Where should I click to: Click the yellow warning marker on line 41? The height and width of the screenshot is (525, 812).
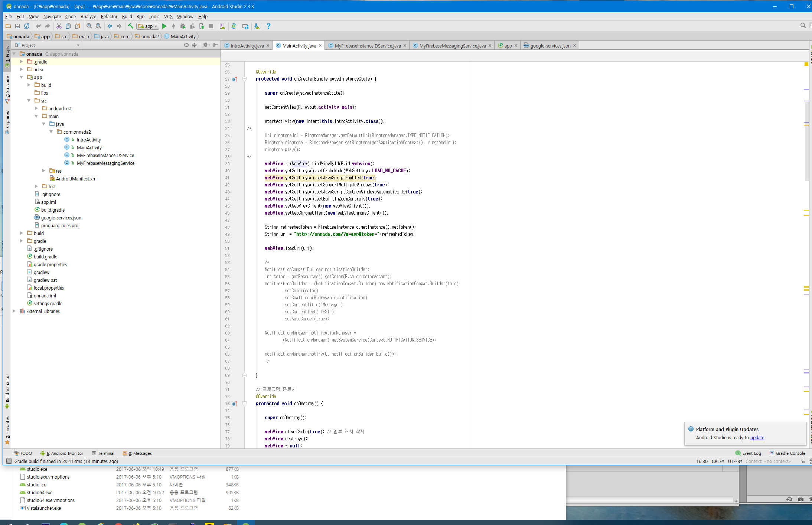point(806,125)
